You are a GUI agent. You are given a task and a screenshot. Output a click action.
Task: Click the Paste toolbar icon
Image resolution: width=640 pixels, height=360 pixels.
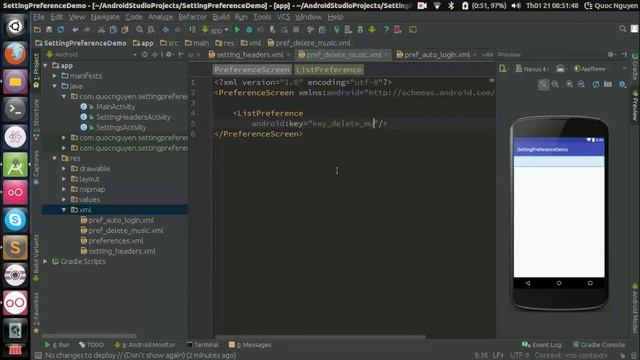(125, 29)
